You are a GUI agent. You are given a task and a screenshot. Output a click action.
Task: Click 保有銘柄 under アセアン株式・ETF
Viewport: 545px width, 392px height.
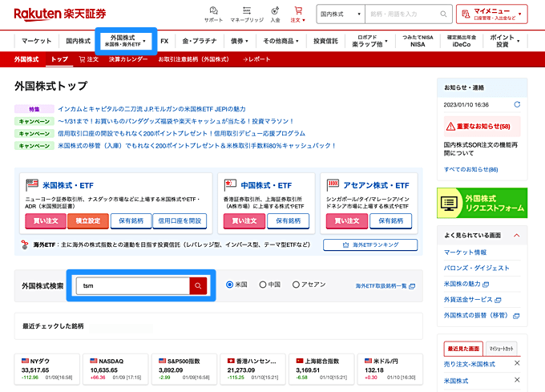pos(391,221)
